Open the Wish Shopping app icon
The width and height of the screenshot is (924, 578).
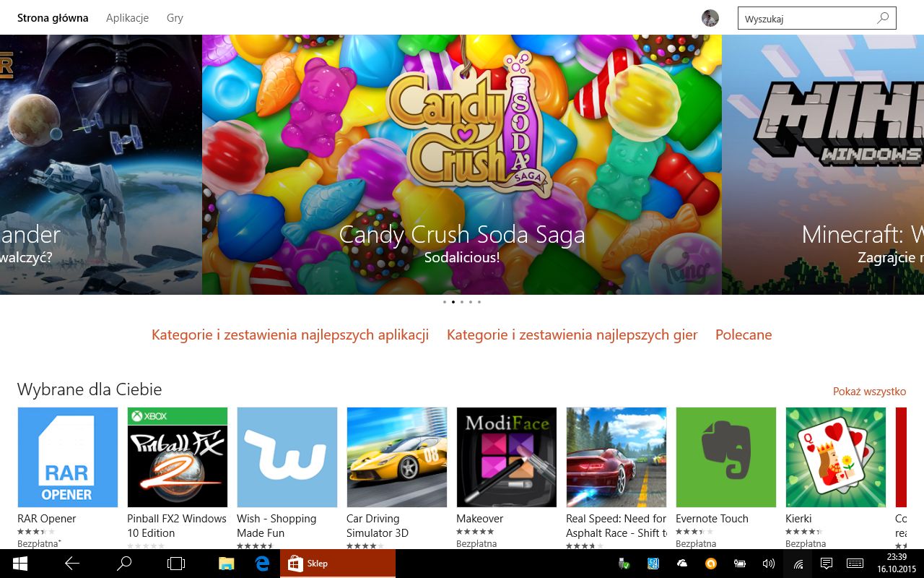(x=287, y=457)
